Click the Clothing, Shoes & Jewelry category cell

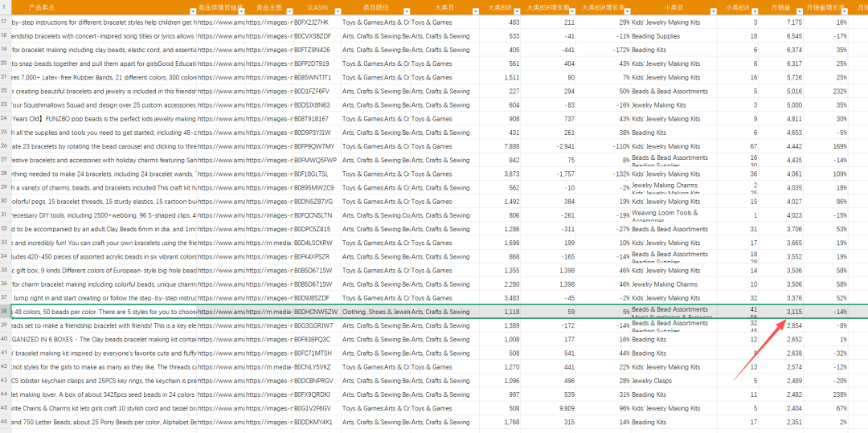pyautogui.click(x=375, y=312)
